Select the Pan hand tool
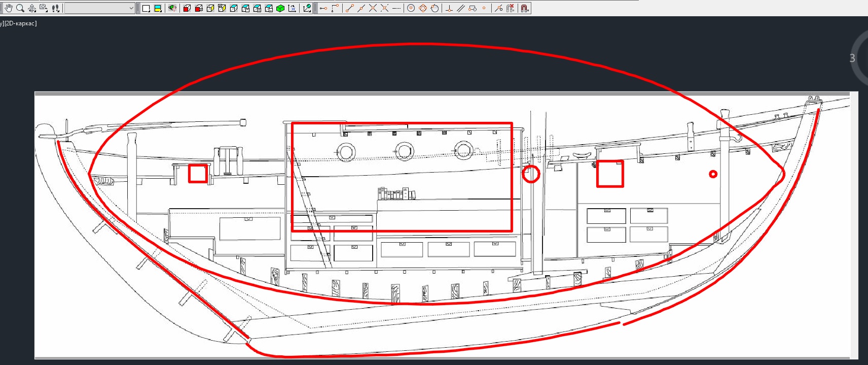 [8, 8]
